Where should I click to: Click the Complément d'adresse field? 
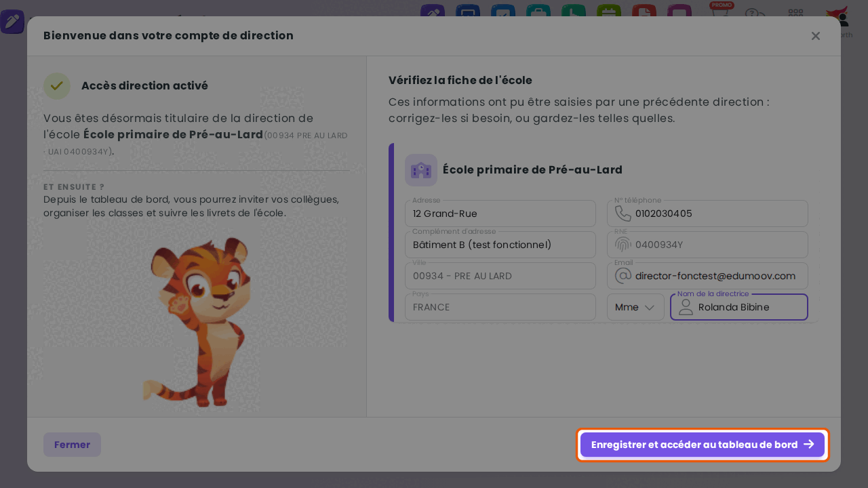point(500,245)
